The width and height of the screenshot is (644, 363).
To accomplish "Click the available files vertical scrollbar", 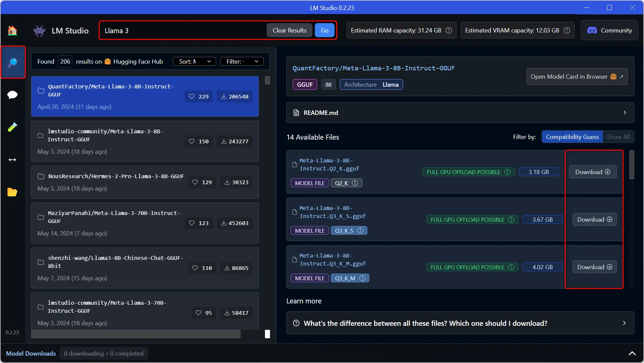I will (632, 165).
